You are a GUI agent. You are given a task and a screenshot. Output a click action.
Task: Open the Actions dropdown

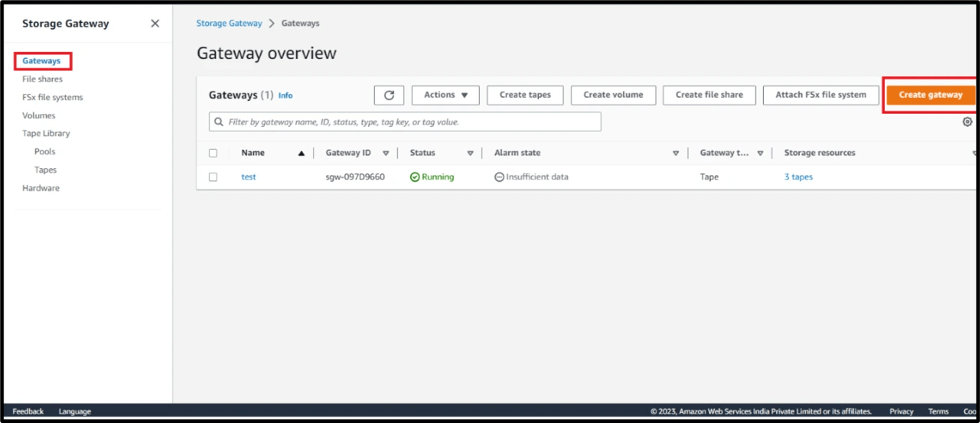pos(445,94)
